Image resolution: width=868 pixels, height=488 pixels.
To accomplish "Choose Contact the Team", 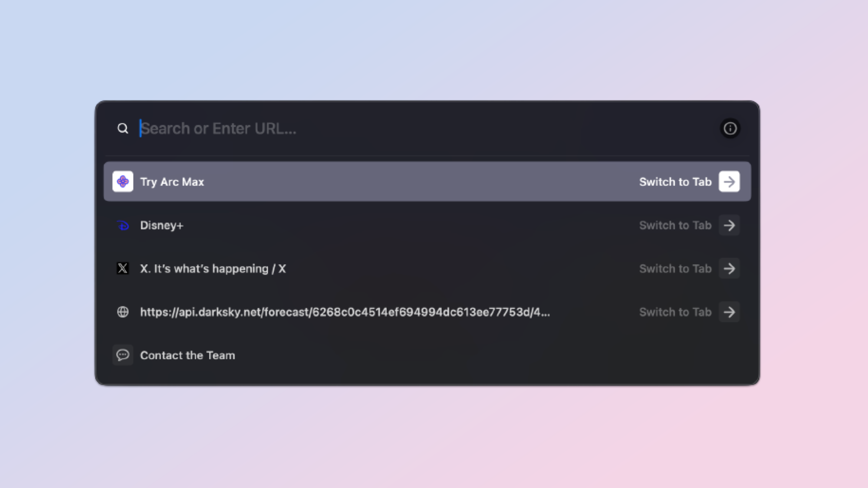I will click(x=427, y=355).
